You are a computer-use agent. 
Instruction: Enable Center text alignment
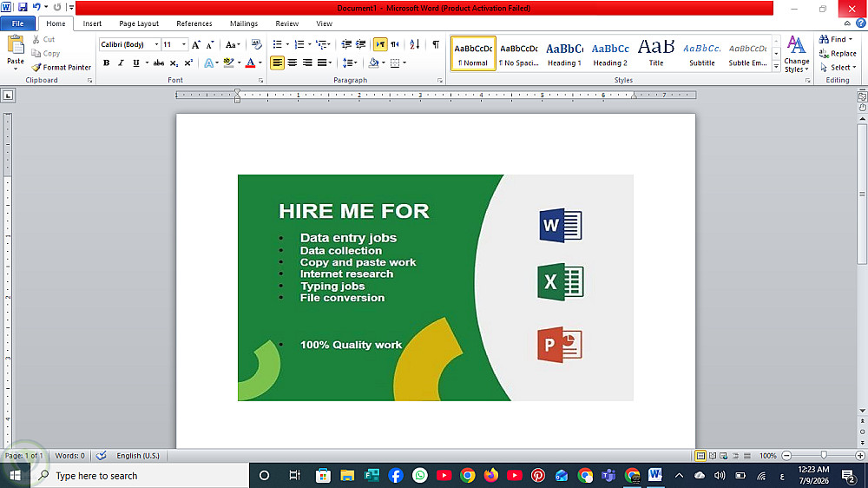point(293,63)
